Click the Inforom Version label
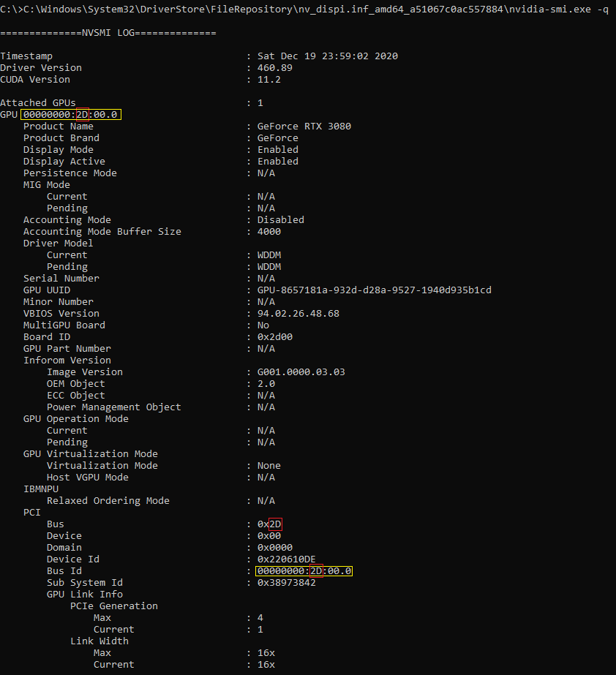The image size is (616, 675). click(67, 361)
